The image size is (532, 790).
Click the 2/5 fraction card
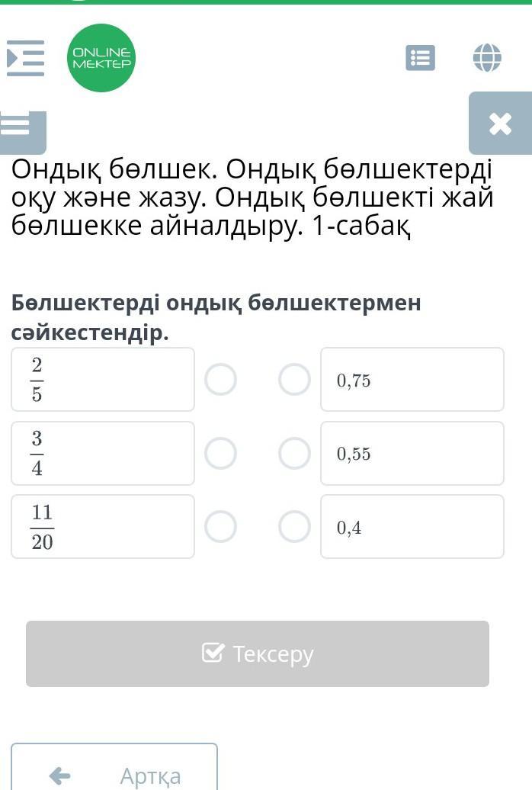(103, 379)
